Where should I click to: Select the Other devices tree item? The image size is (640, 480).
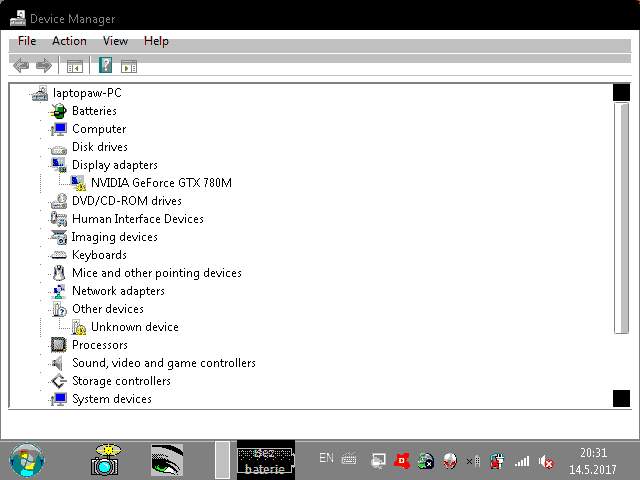pyautogui.click(x=108, y=309)
